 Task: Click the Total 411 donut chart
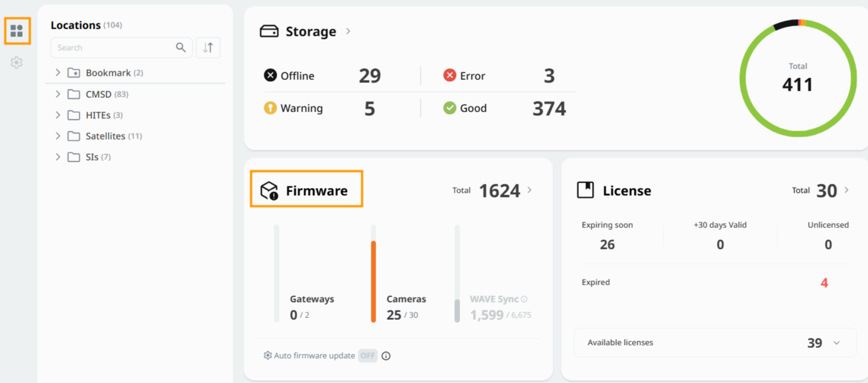[798, 78]
